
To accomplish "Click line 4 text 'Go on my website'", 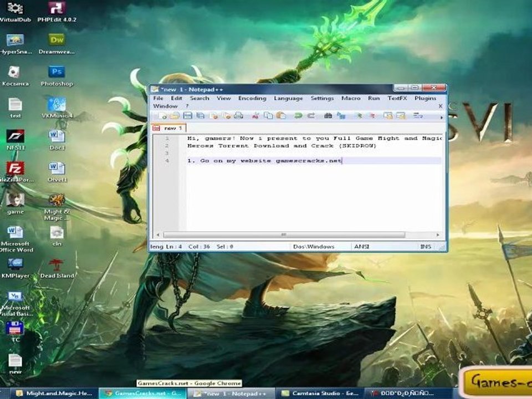I will 236,161.
